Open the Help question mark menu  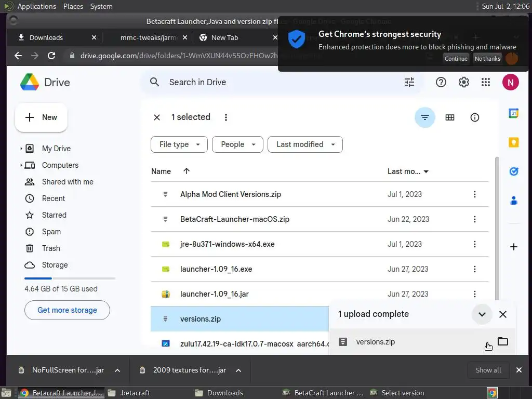[x=441, y=82]
